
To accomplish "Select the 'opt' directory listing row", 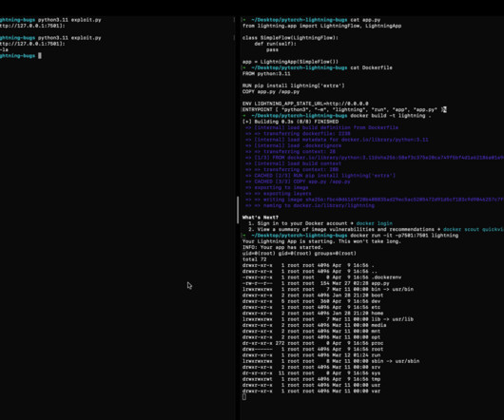I will [312, 337].
